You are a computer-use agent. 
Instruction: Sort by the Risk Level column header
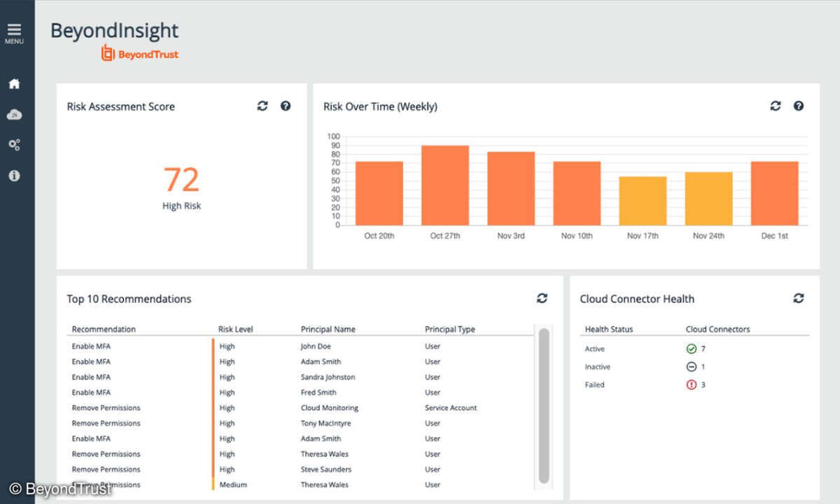click(236, 329)
